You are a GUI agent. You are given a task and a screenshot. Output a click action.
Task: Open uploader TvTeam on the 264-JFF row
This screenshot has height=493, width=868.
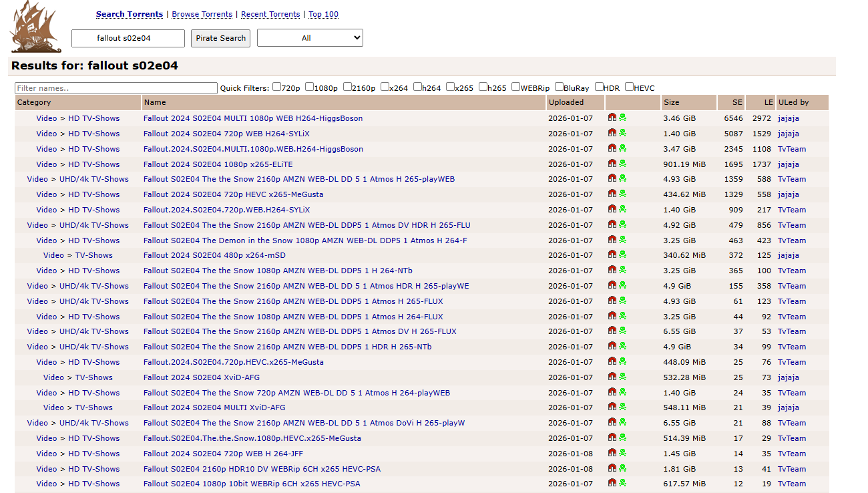(792, 454)
